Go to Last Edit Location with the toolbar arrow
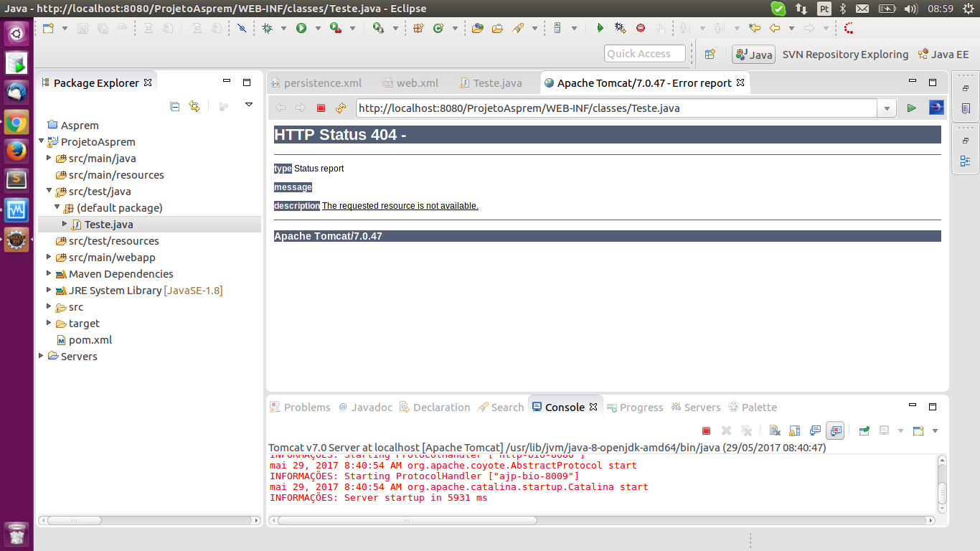The height and width of the screenshot is (551, 980). [754, 28]
